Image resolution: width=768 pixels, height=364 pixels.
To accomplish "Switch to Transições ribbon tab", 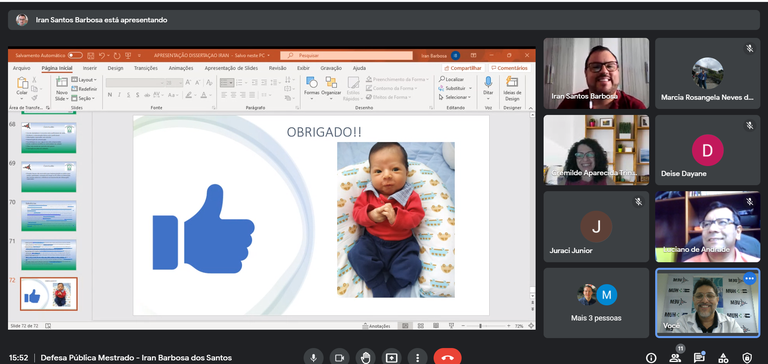I will click(x=146, y=68).
